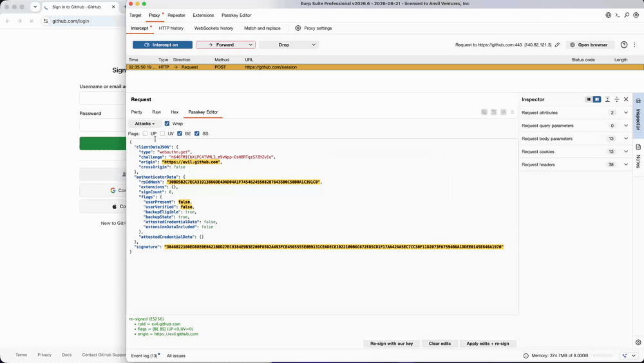Click the gear icon at Burp bottom-right
The image size is (644, 363).
(638, 342)
